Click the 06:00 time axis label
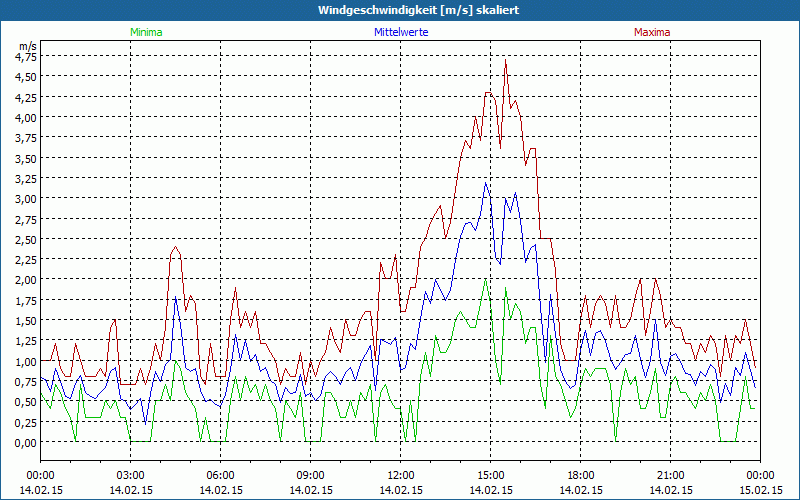The width and height of the screenshot is (800, 500). (x=220, y=476)
